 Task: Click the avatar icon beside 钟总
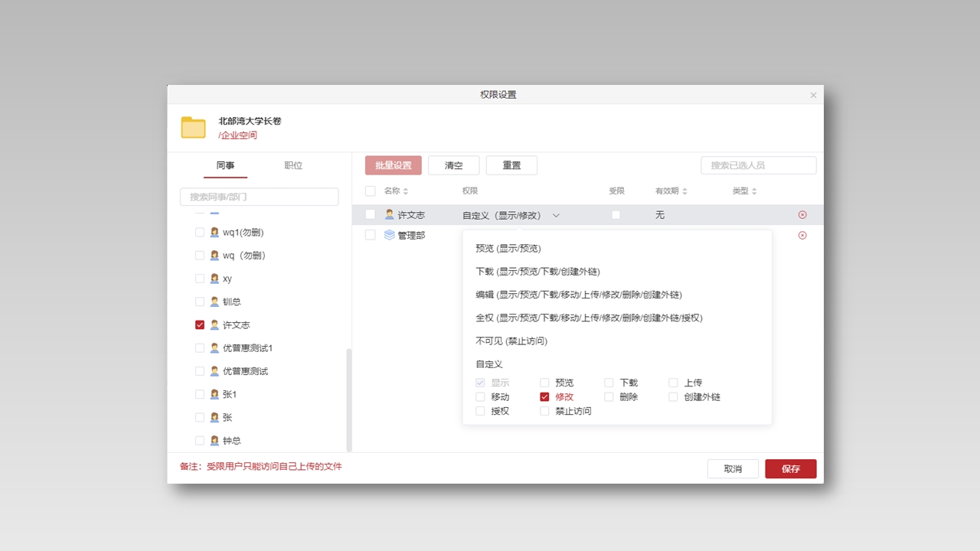coord(214,440)
